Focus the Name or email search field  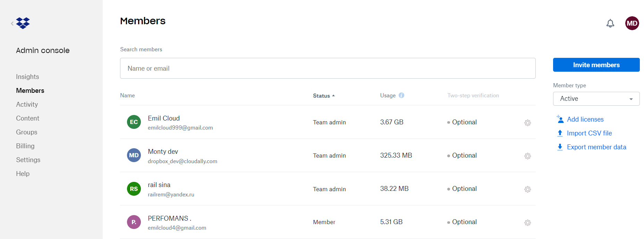coord(328,68)
